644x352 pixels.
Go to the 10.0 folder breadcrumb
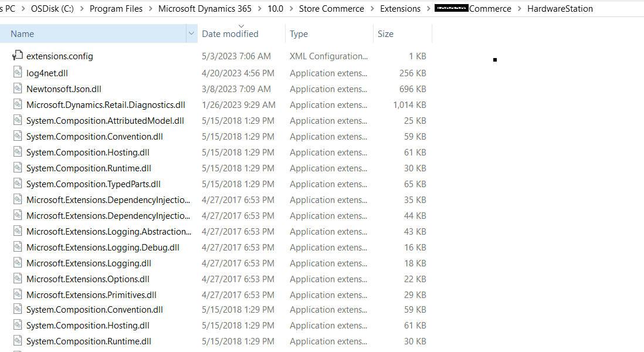pyautogui.click(x=276, y=9)
